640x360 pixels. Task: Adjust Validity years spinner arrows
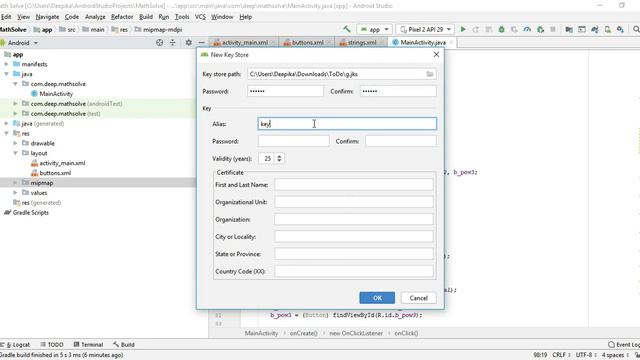pos(279,158)
